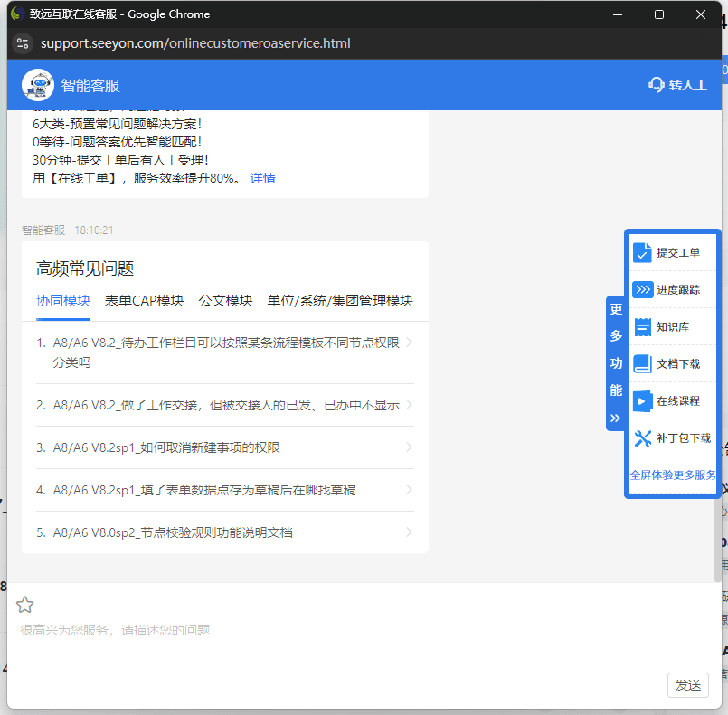Click text 0等待-问题答案优先智能匹配

(x=117, y=142)
